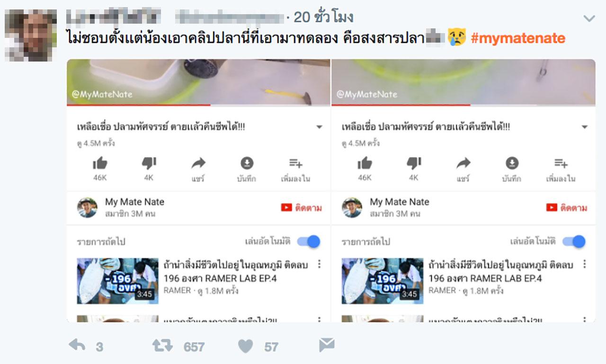Open three-dot menu for RAMER LAB video, right
The image size is (606, 364).
[584, 264]
